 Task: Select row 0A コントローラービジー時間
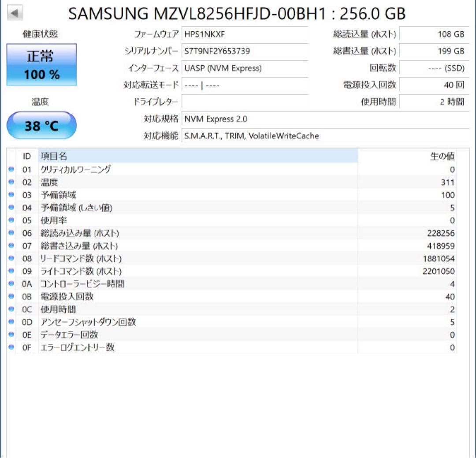232,284
